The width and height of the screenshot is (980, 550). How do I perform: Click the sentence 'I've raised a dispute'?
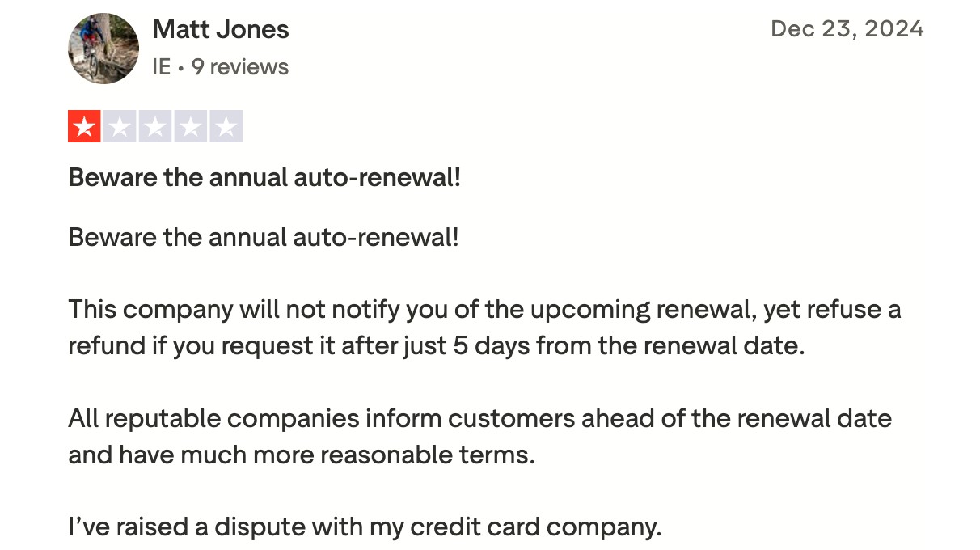coord(365,527)
